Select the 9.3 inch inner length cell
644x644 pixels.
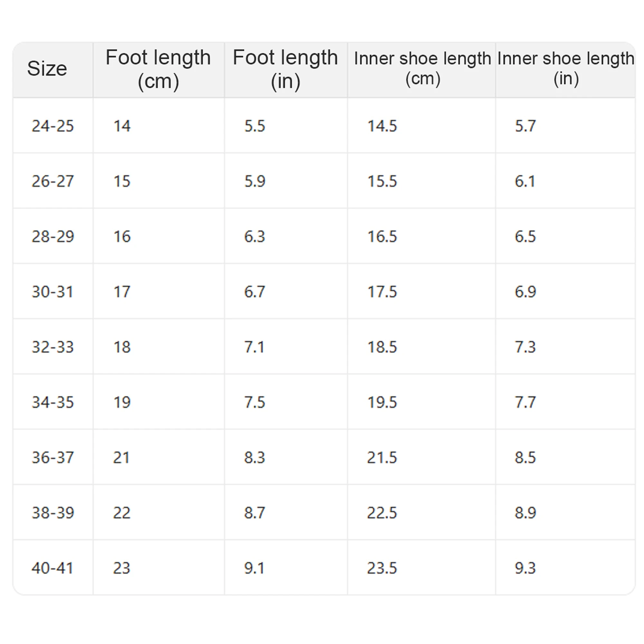[525, 568]
